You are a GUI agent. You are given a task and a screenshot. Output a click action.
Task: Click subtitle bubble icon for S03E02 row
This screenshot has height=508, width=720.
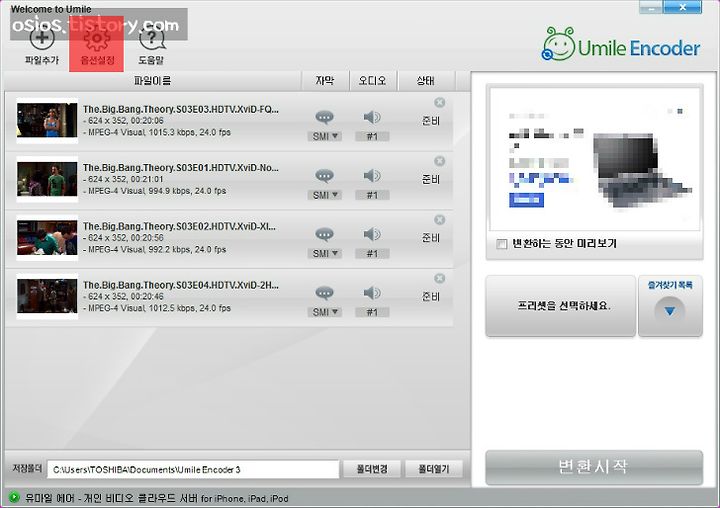pos(324,235)
